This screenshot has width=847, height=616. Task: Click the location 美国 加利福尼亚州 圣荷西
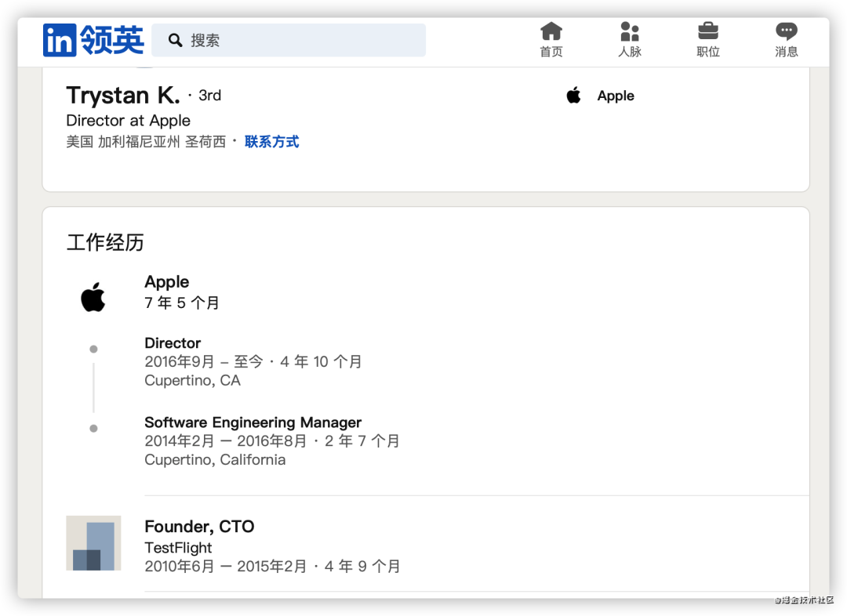pyautogui.click(x=146, y=141)
